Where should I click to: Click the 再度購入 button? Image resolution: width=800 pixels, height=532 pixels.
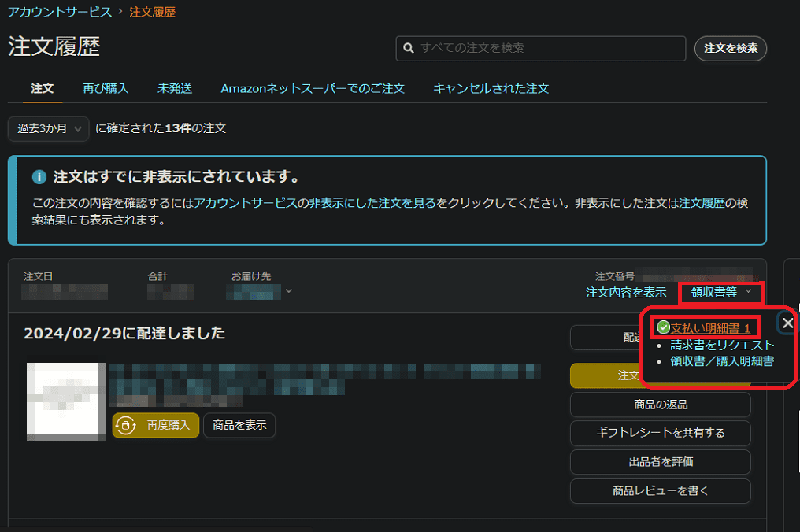(x=156, y=425)
